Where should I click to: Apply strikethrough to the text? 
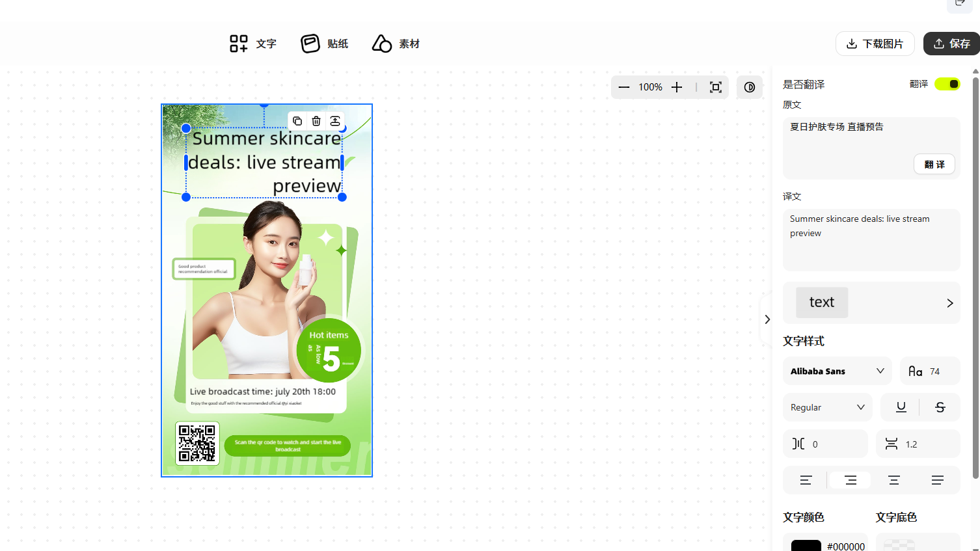click(940, 407)
